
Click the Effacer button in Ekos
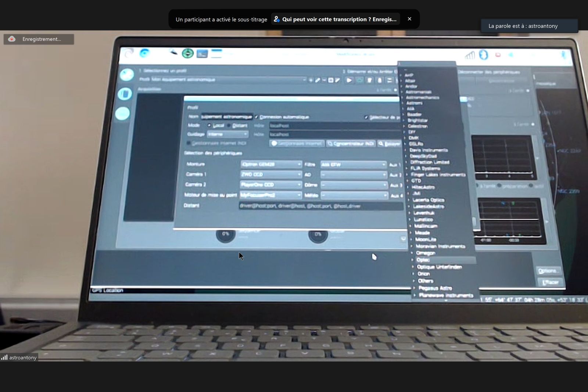(550, 282)
